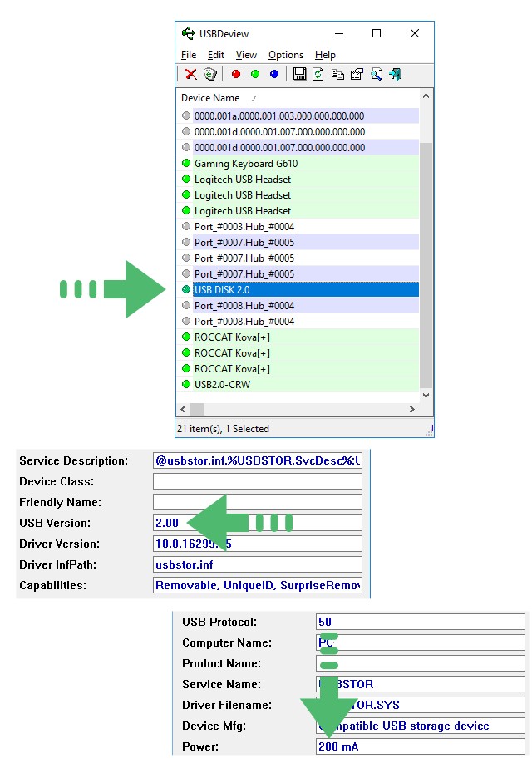Open the File menu
532x763 pixels.
[x=189, y=55]
